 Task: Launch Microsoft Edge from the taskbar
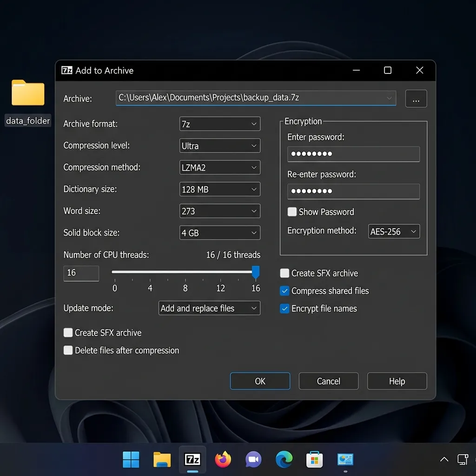coord(284,459)
